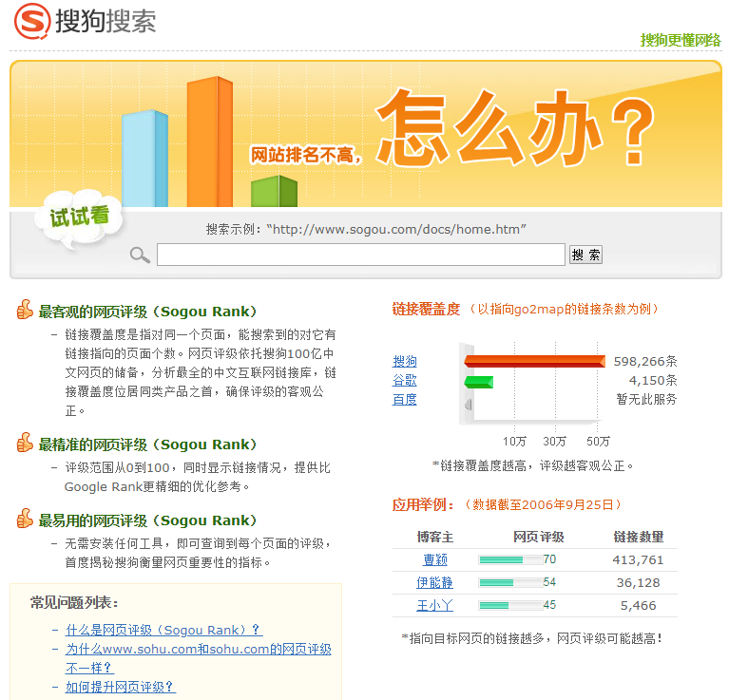Click the red Sogou bar in chart
The image size is (729, 700).
tap(535, 361)
